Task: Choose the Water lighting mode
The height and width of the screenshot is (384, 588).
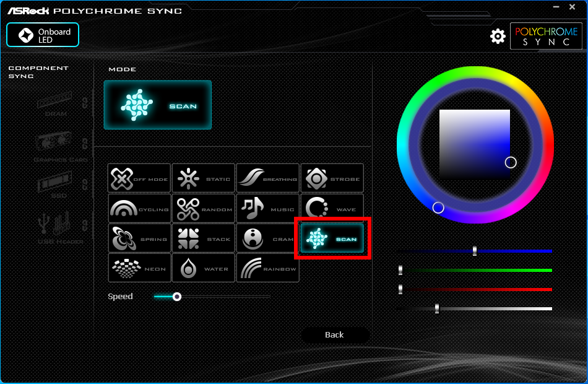Action: 203,268
